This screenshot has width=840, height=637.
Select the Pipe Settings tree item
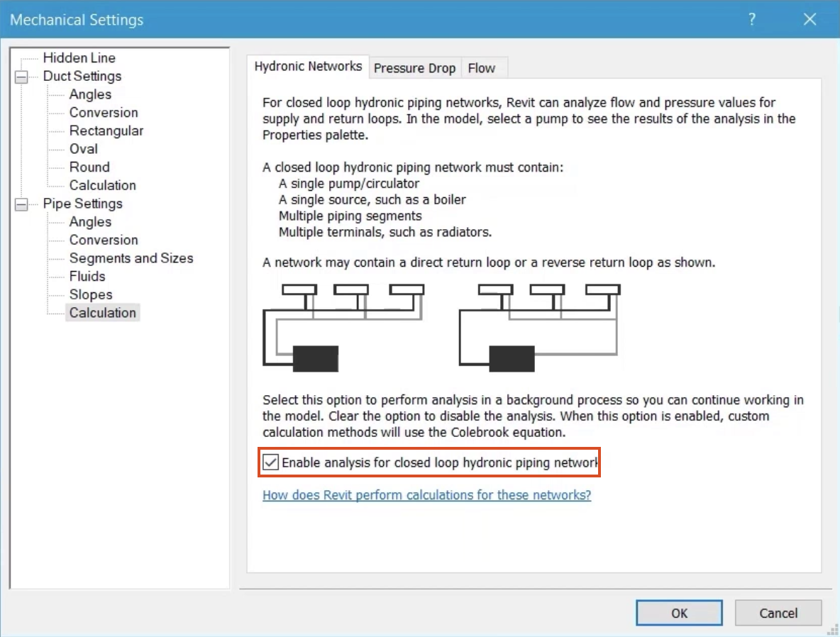[x=82, y=204]
